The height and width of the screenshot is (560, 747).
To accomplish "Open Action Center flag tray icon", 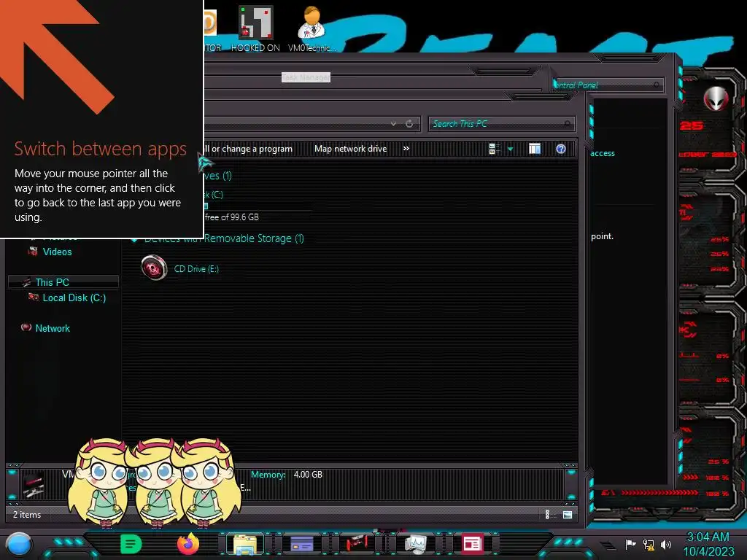I will point(631,544).
